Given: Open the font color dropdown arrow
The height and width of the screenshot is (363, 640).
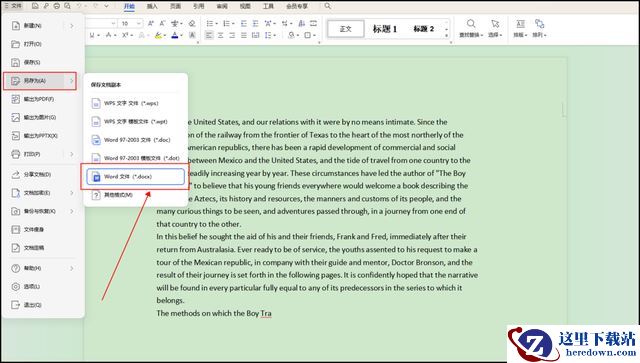Looking at the screenshot, I should point(181,36).
